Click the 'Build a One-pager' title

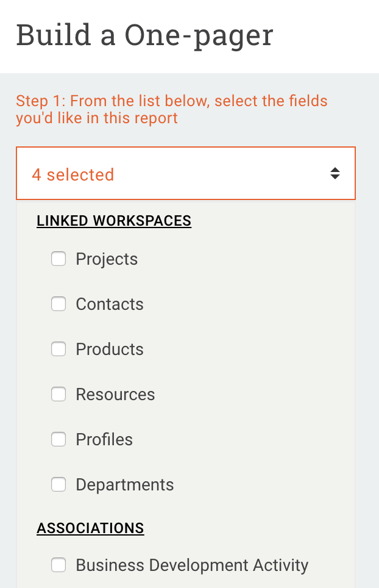[x=144, y=35]
